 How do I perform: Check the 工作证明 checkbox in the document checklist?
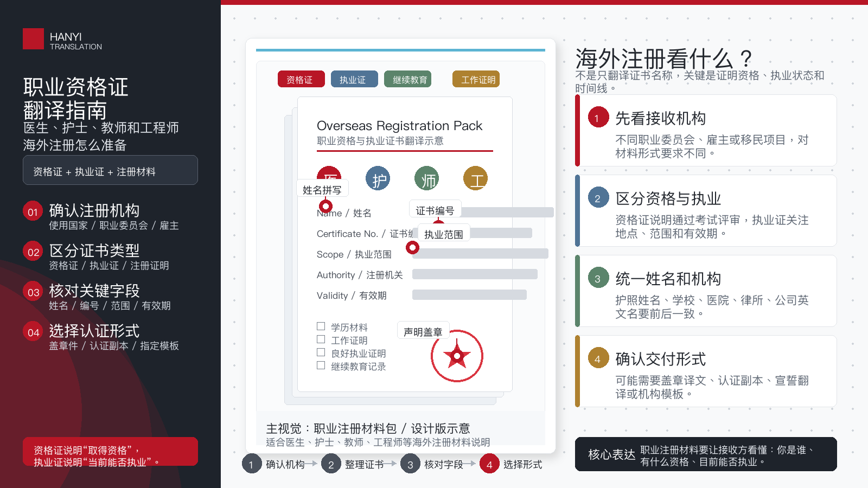pos(321,339)
